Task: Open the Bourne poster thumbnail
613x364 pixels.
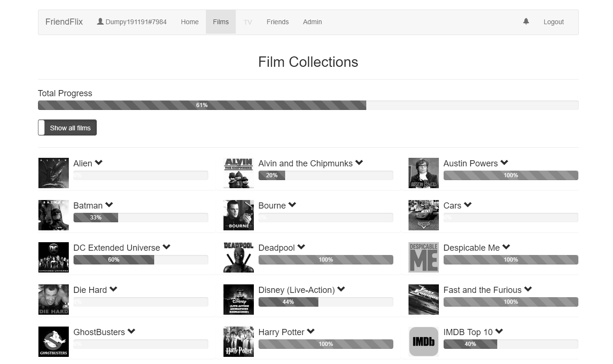Action: click(239, 215)
